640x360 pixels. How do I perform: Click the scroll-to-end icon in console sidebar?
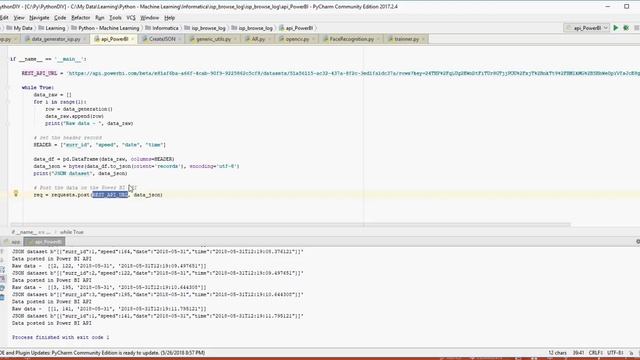(x=2, y=278)
